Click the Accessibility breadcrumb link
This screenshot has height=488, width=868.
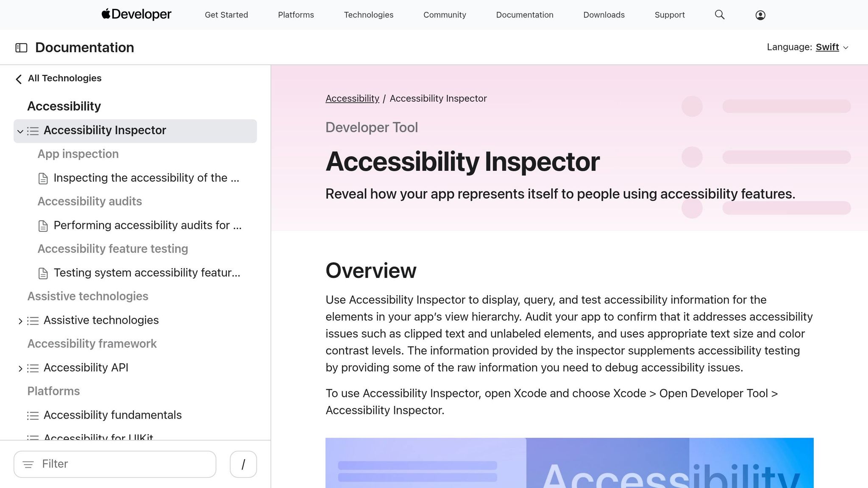point(352,98)
